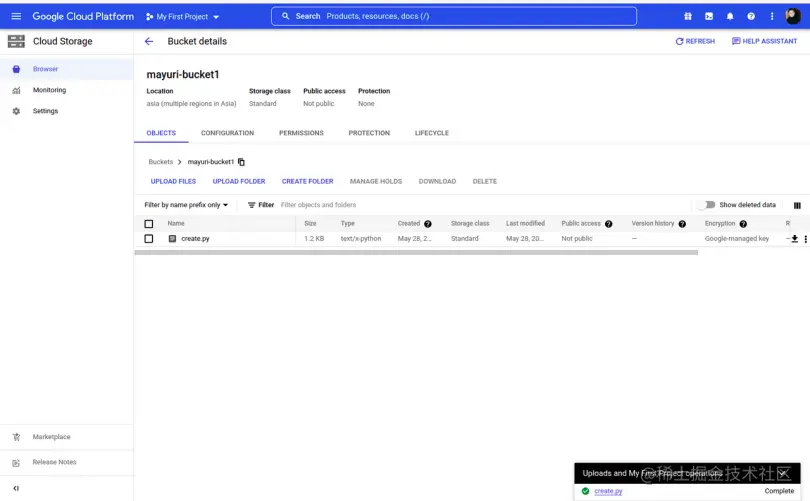
Task: Click the Settings gear icon in sidebar
Action: coord(16,111)
